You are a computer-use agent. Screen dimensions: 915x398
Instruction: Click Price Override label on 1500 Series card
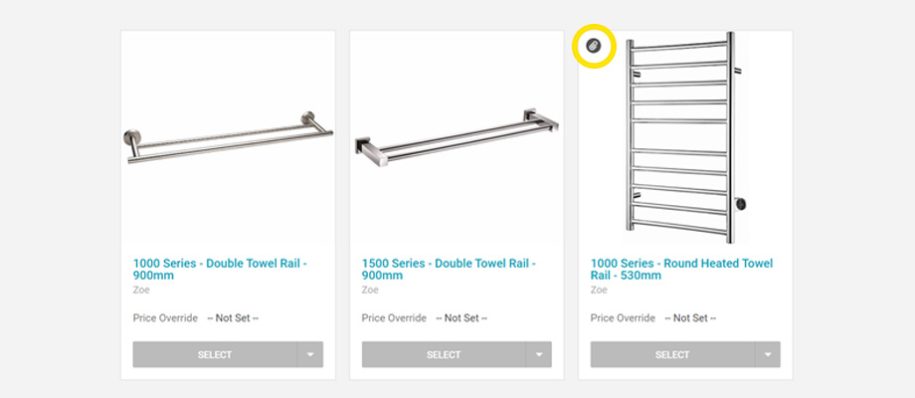pyautogui.click(x=394, y=318)
